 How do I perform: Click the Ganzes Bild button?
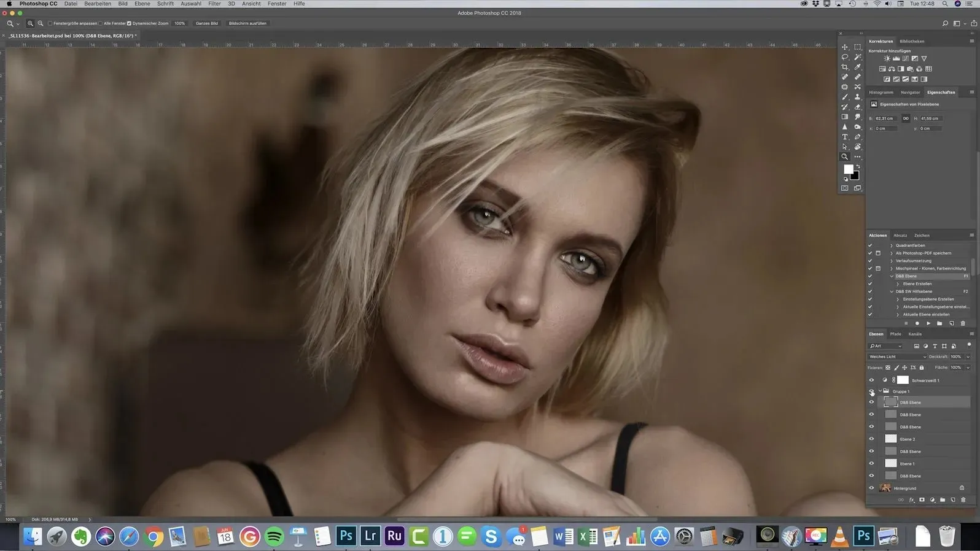click(x=206, y=23)
